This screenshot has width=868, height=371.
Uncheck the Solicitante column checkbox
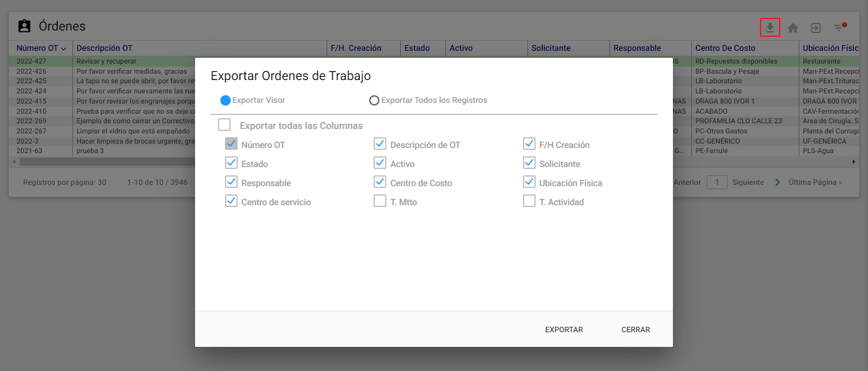[529, 163]
